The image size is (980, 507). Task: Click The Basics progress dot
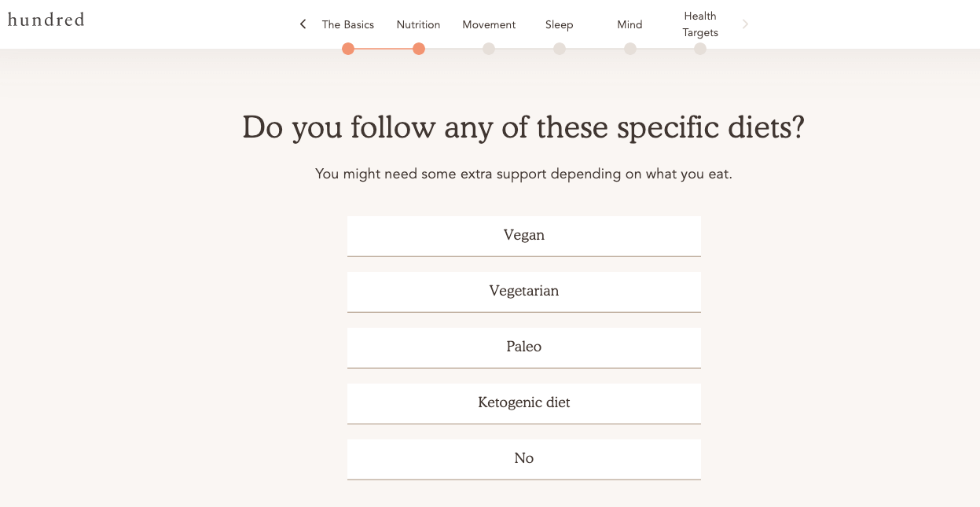tap(348, 49)
